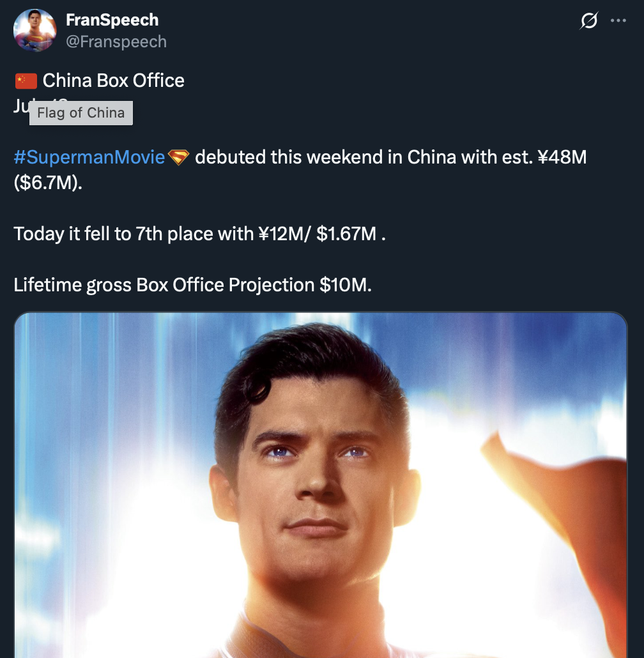This screenshot has width=644, height=658.
Task: Click the "($6.7M)." text
Action: (x=48, y=183)
